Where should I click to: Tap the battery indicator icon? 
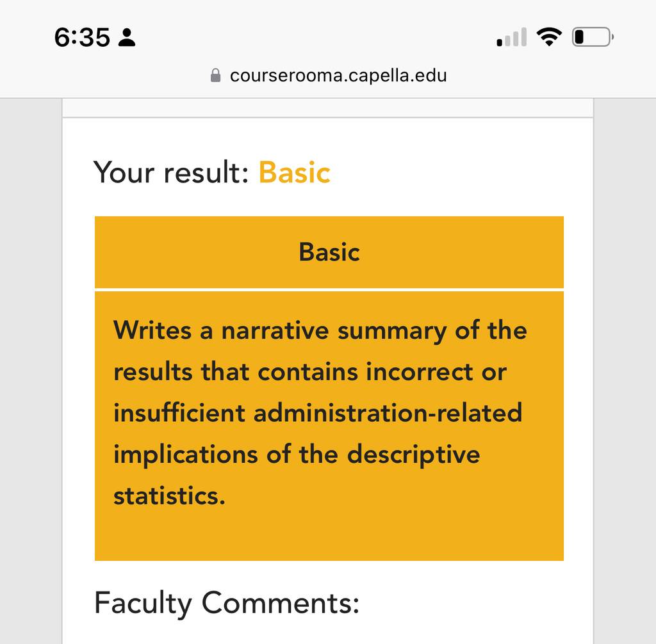click(593, 36)
